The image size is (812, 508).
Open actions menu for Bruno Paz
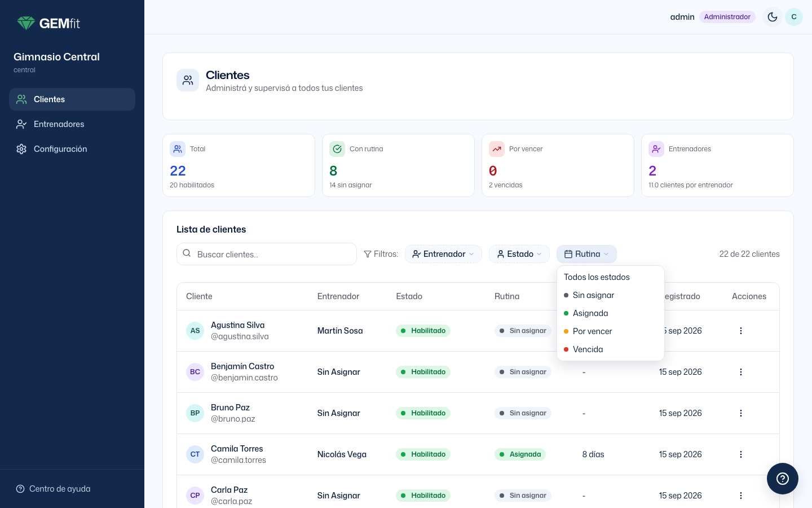741,413
